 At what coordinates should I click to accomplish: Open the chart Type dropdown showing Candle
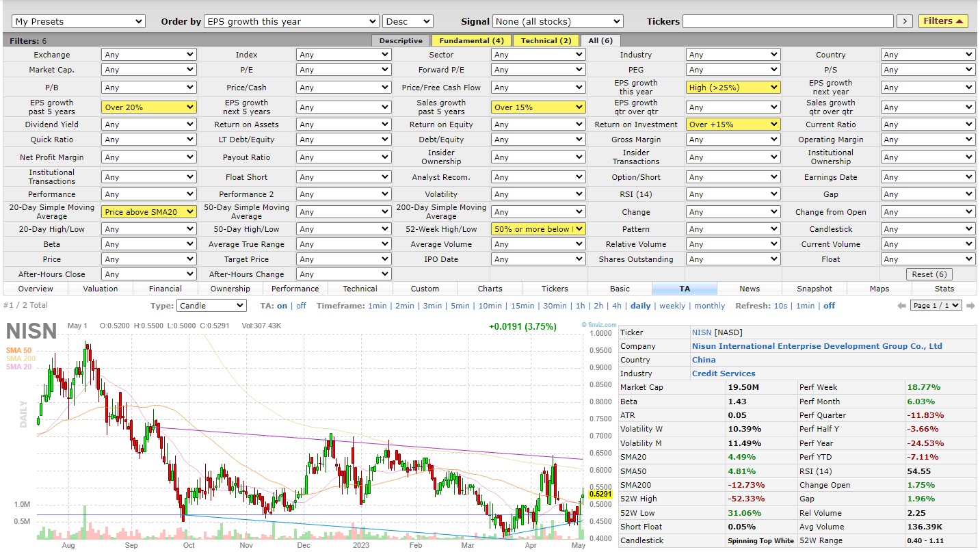coord(211,305)
